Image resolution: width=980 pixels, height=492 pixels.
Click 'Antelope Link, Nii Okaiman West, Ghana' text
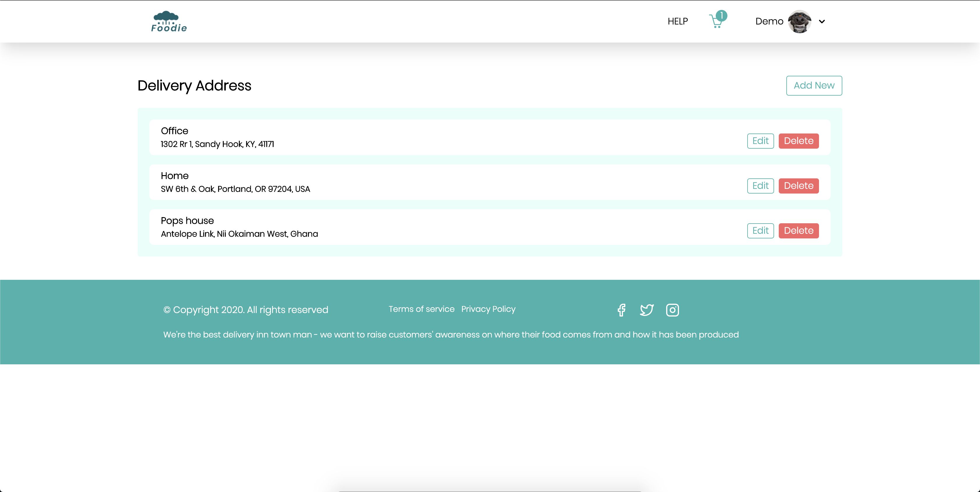(239, 234)
